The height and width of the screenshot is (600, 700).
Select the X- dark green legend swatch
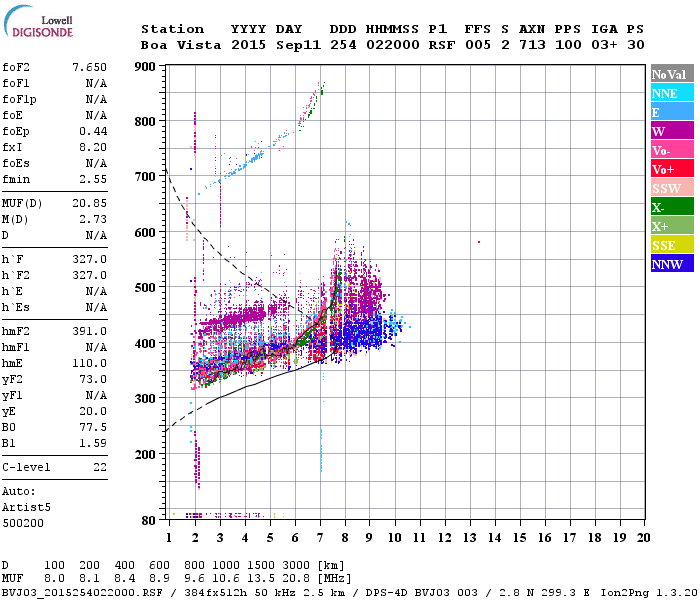pyautogui.click(x=672, y=207)
